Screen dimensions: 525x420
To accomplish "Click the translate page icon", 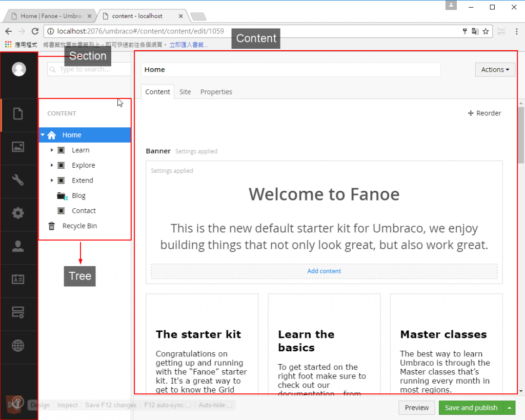I will tap(475, 31).
